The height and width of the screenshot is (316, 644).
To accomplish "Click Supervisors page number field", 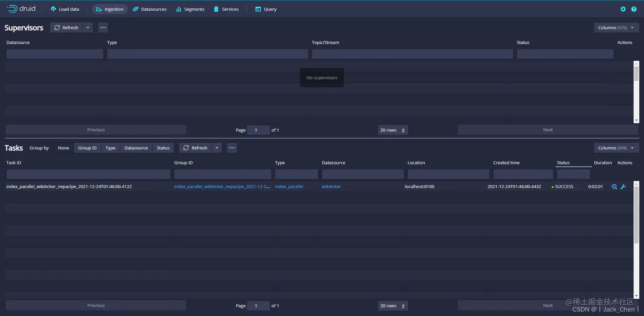I will click(x=259, y=130).
